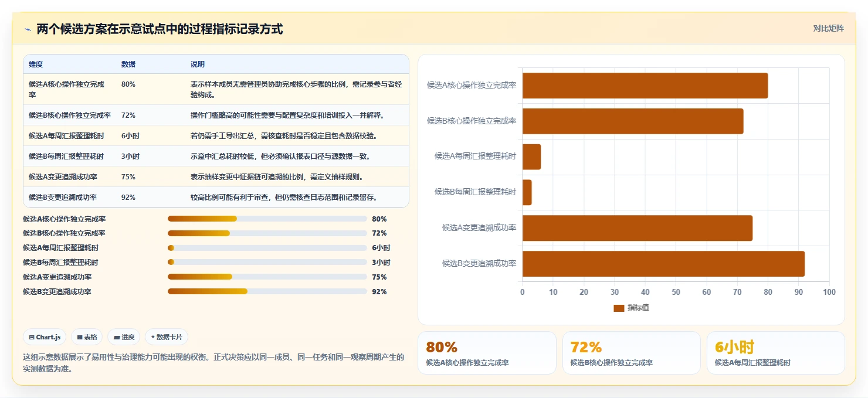This screenshot has width=868, height=398.
Task: Click progress list label 候选B变更追溯成功率
Action: coord(57,291)
